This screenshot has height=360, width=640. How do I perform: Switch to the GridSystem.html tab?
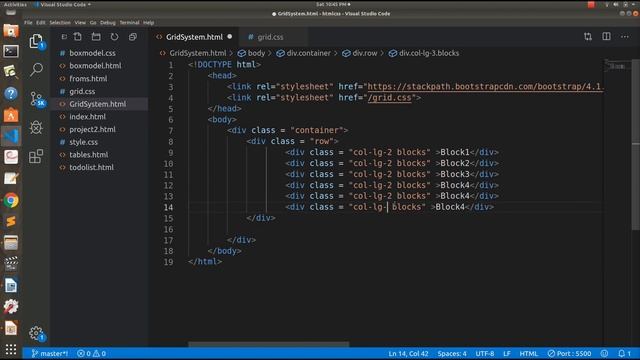tap(194, 37)
